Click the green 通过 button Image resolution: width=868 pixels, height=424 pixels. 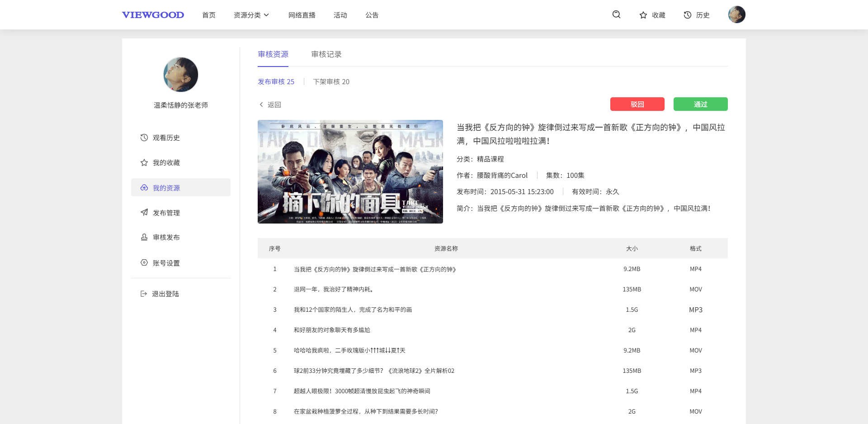click(701, 104)
